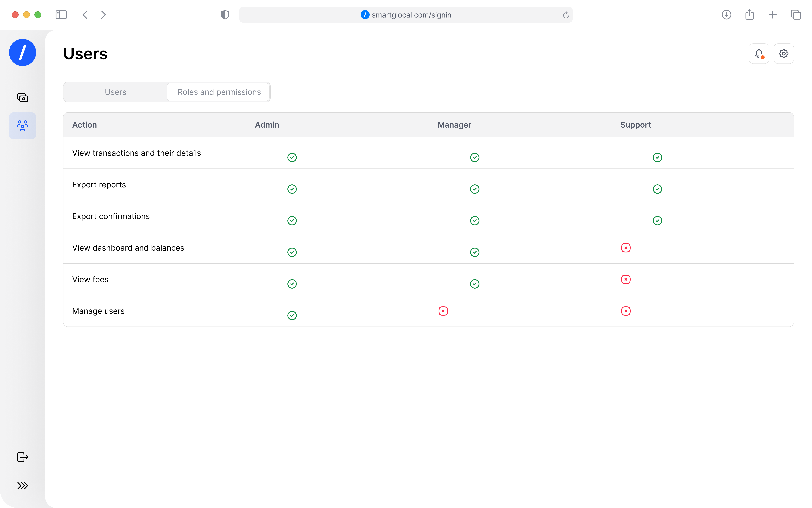Image resolution: width=812 pixels, height=508 pixels.
Task: Open the transactions wallet icon in sidebar
Action: (22, 98)
